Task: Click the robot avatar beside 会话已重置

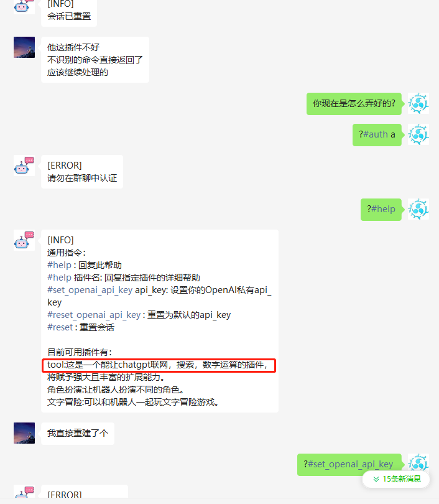Action: (x=24, y=6)
